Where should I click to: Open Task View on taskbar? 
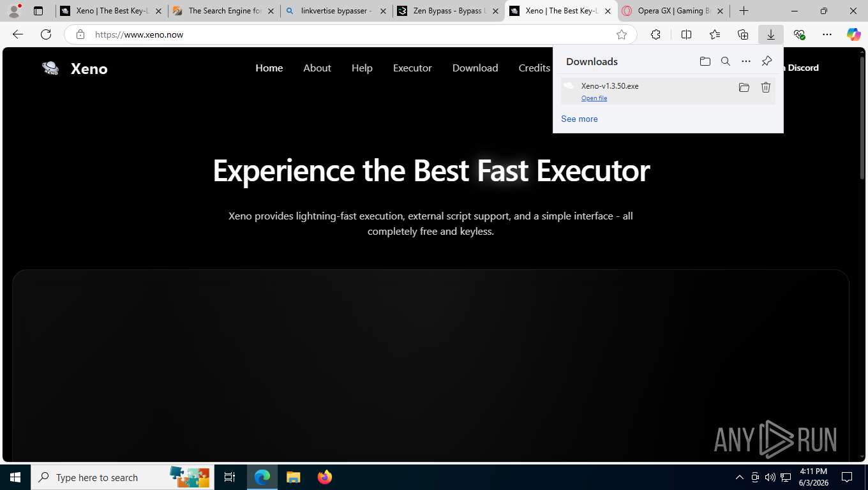[x=230, y=477]
